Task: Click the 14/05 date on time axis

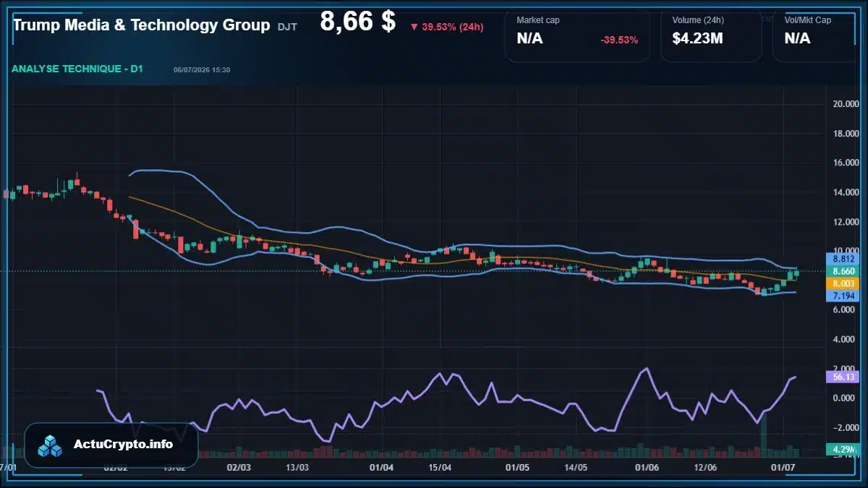Action: point(576,468)
